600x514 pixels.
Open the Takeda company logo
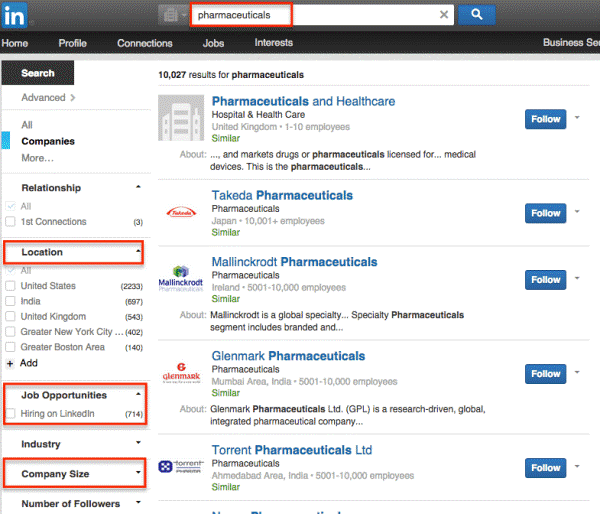coord(181,212)
